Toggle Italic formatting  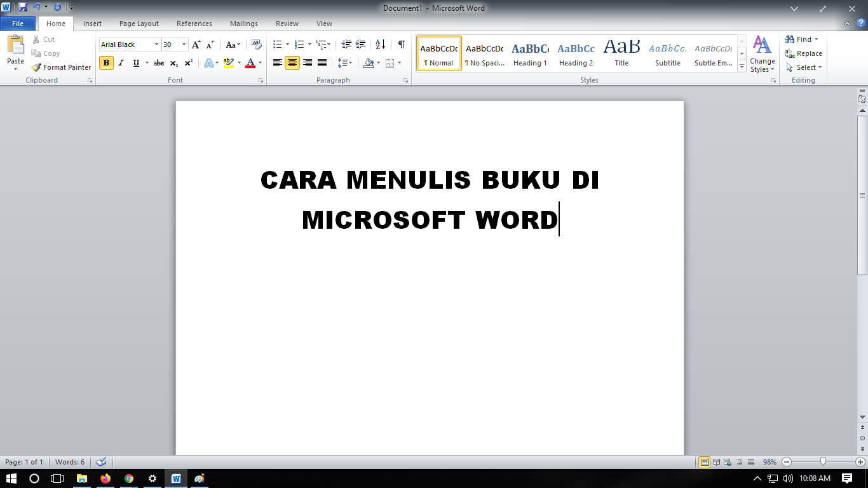[121, 63]
